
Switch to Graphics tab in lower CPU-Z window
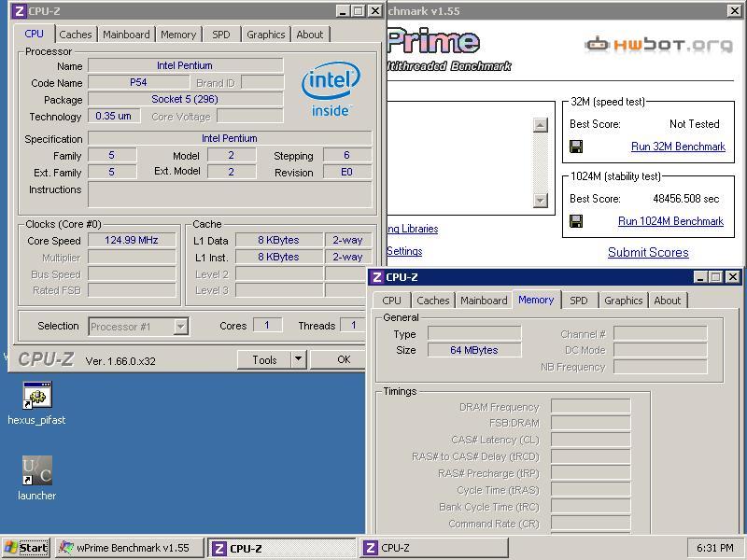[623, 301]
